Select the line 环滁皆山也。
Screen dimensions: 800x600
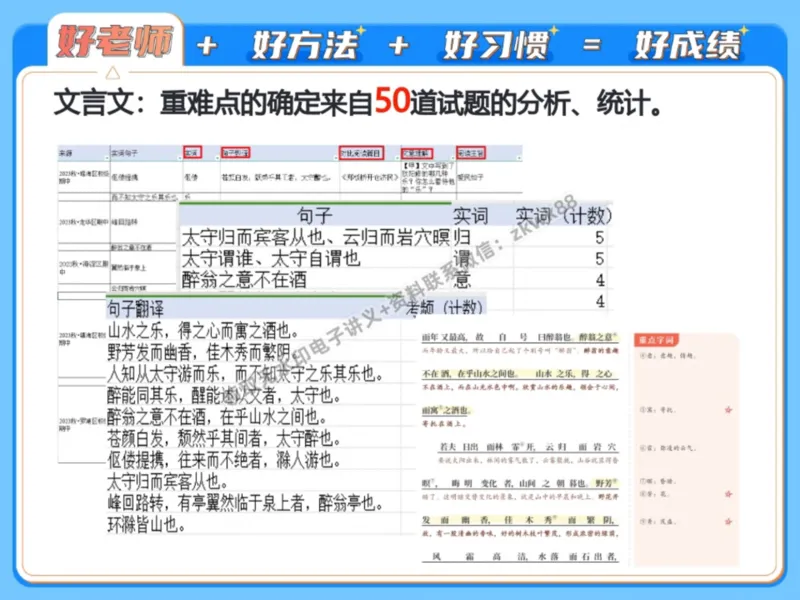point(146,524)
